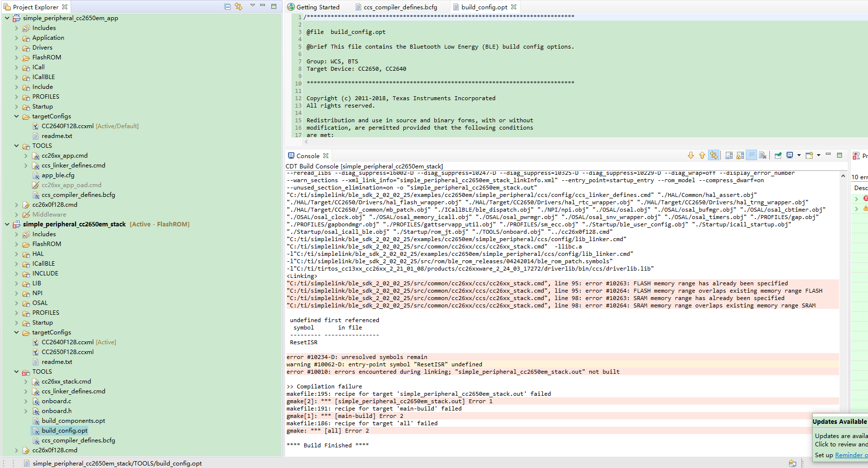Click the ResetISR undefined warning line
Screen dimensions: 868x468
[x=562, y=364]
